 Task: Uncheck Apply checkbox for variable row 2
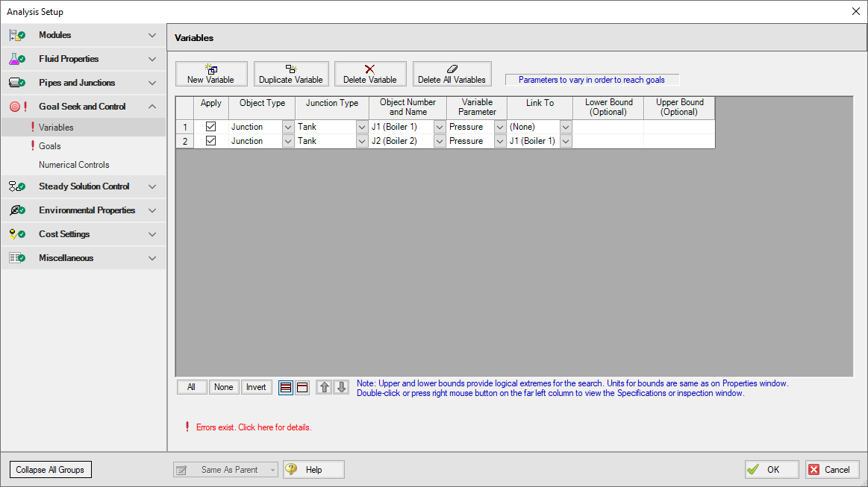(x=211, y=141)
